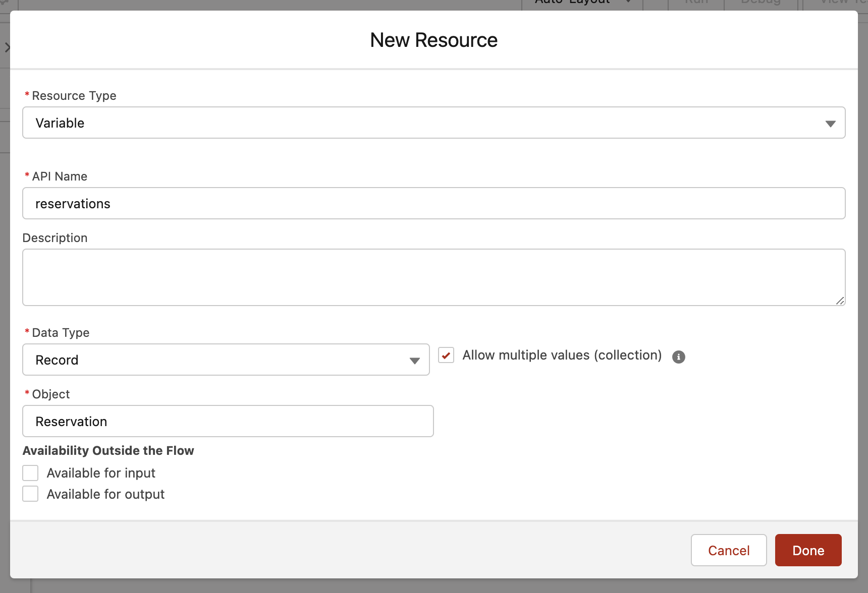This screenshot has width=868, height=593.
Task: Click the info icon beside collection checkbox
Action: click(x=679, y=357)
